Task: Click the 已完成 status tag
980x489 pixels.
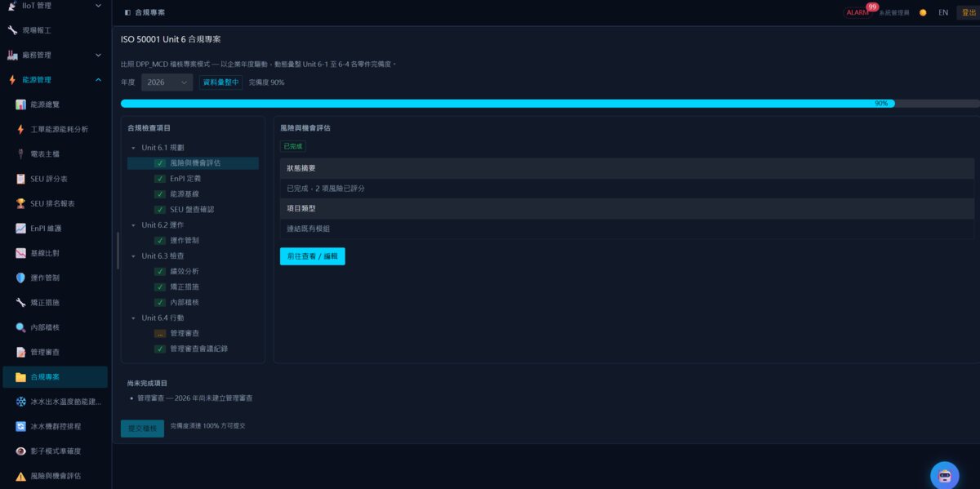Action: click(x=292, y=146)
